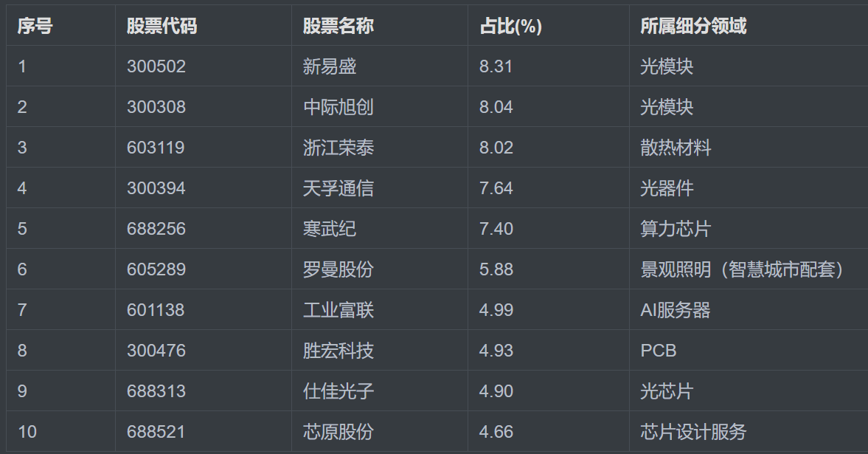868x454 pixels.
Task: Click the 股票代码 column header
Action: coord(162,26)
